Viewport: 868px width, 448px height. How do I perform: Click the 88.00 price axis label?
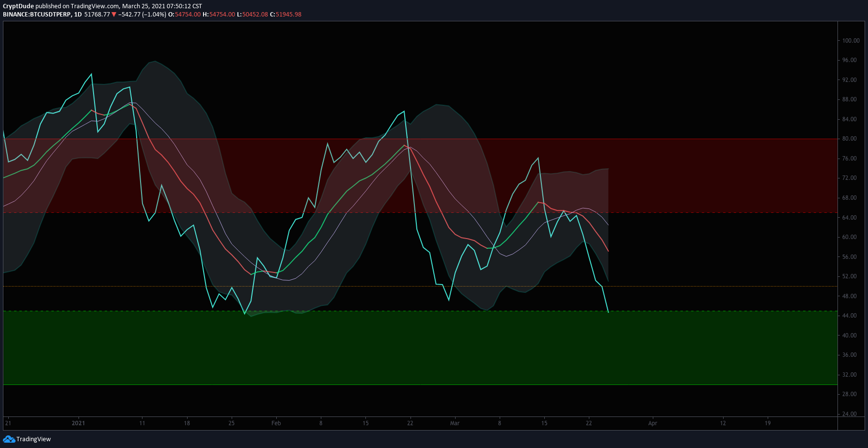click(850, 99)
